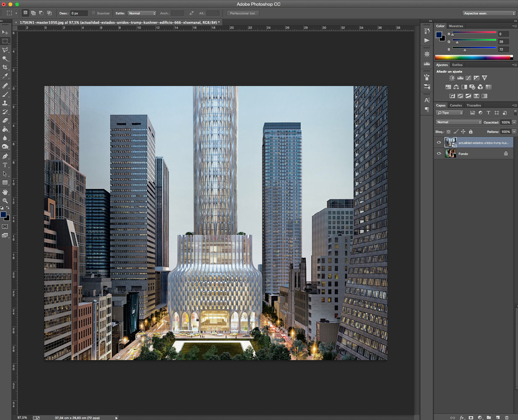The height and width of the screenshot is (420, 518).
Task: Select the Rectangular Marquee tool
Action: tap(5, 41)
